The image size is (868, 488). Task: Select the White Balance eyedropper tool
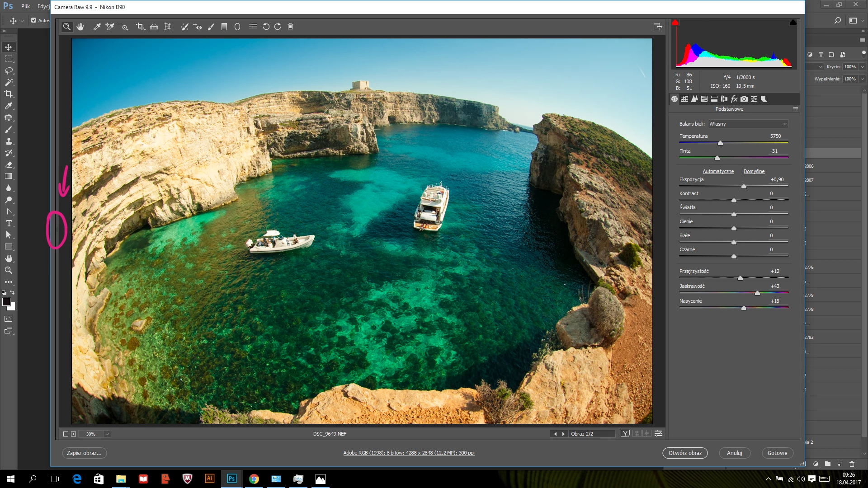(x=97, y=27)
